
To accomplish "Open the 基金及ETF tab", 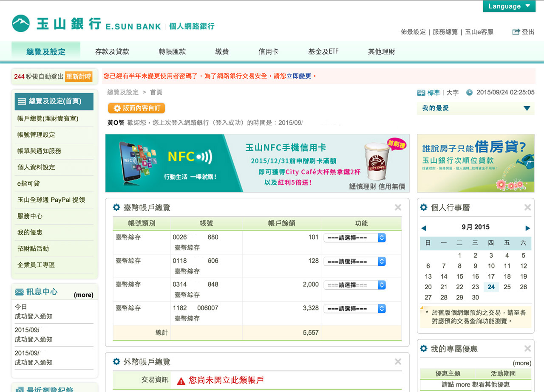I will tap(323, 52).
